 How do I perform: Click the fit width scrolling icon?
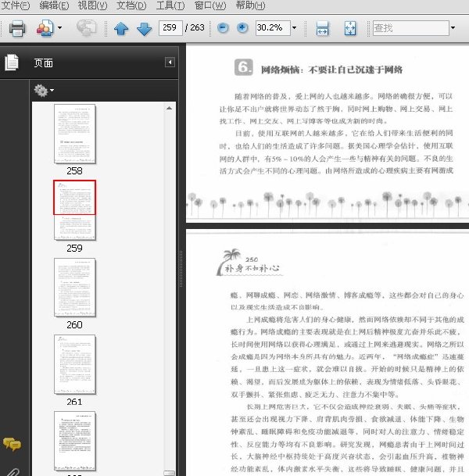pyautogui.click(x=322, y=29)
